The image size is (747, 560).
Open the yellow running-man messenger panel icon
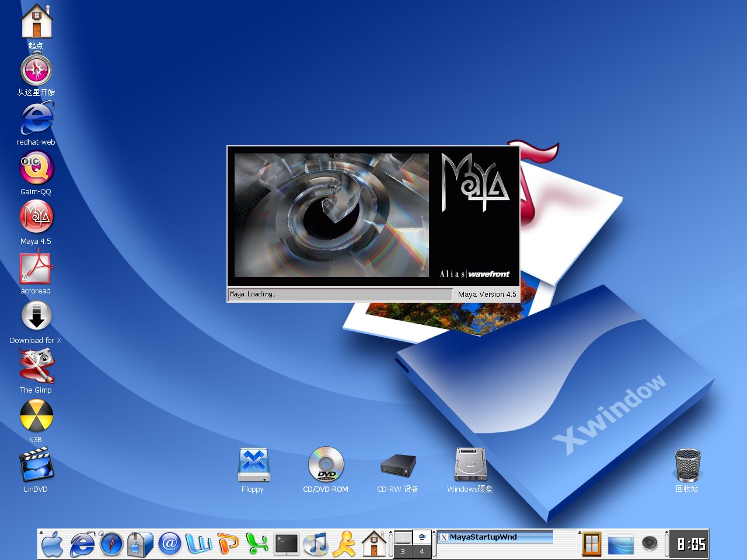pyautogui.click(x=345, y=544)
